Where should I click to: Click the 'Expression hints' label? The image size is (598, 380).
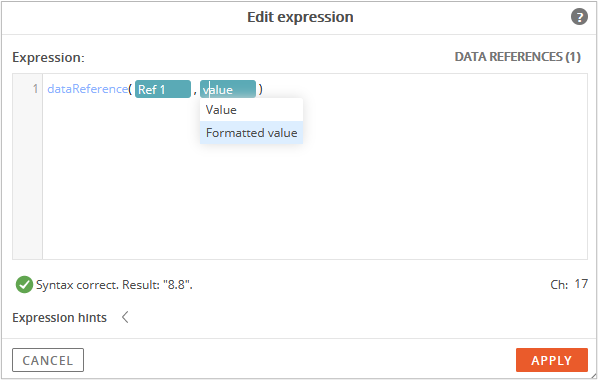tap(59, 317)
